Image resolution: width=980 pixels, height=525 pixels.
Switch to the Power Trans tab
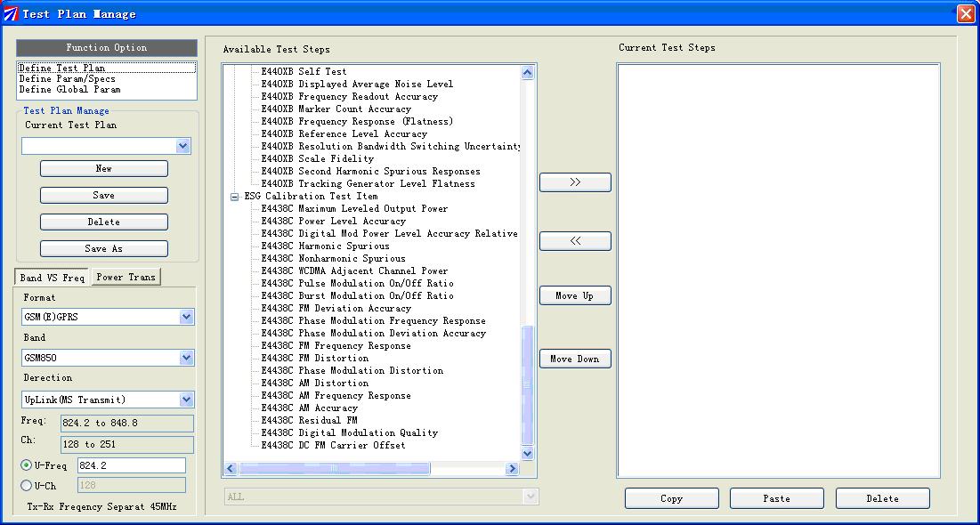[x=126, y=277]
